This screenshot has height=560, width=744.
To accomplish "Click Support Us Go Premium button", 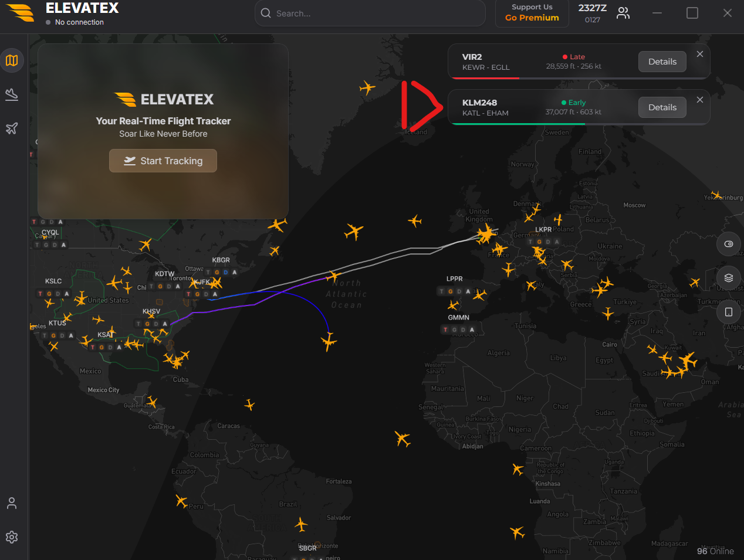I will [x=532, y=13].
